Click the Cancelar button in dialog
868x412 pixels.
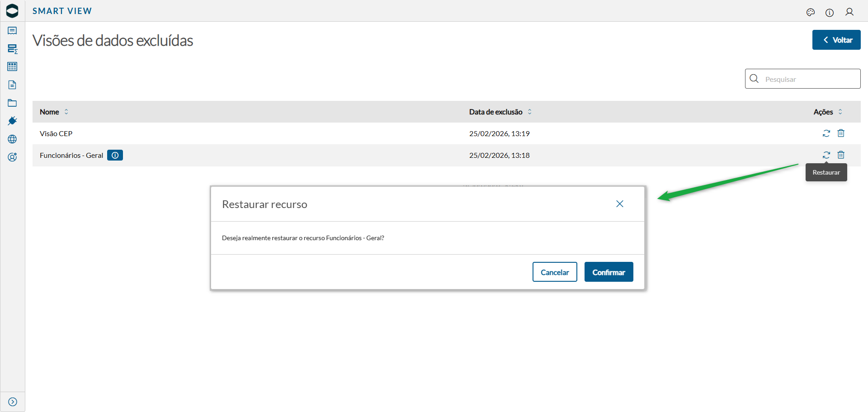pos(555,272)
